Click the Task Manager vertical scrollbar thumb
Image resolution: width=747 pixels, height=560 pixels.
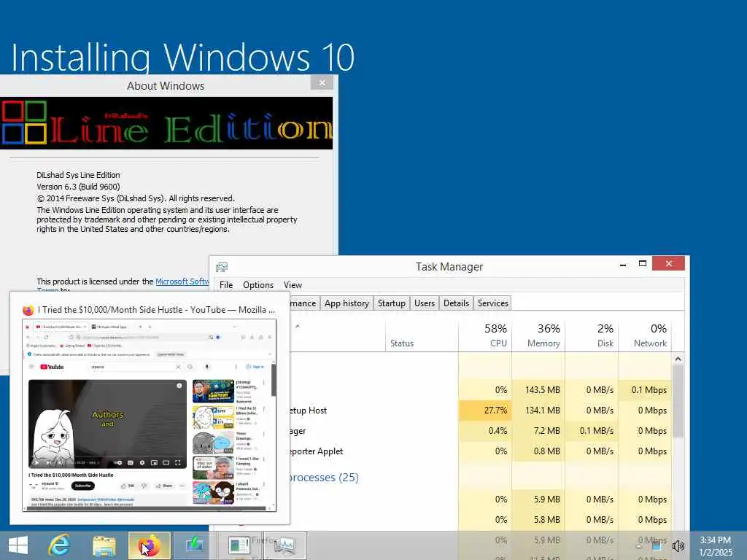point(678,400)
